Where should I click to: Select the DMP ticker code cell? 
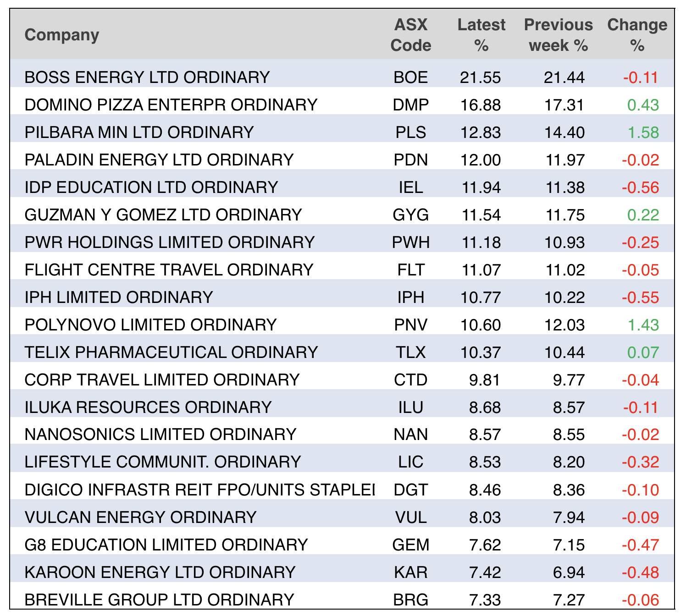(410, 105)
